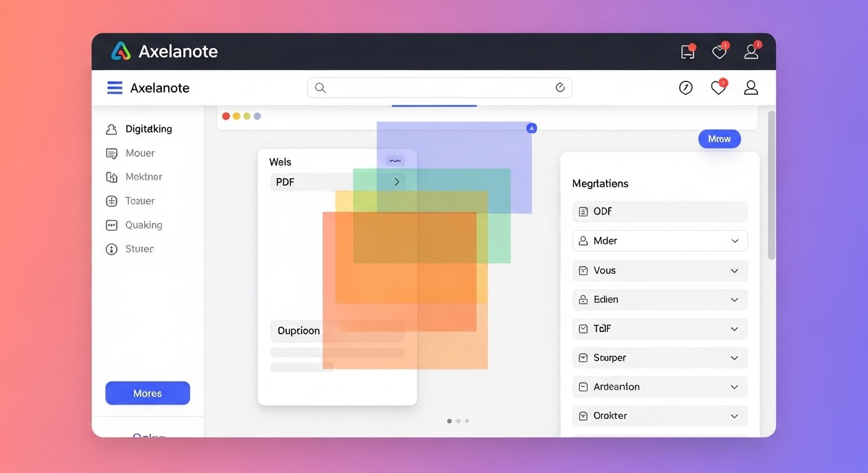
Task: Click the vertical scrollbar on the right
Action: [771, 185]
